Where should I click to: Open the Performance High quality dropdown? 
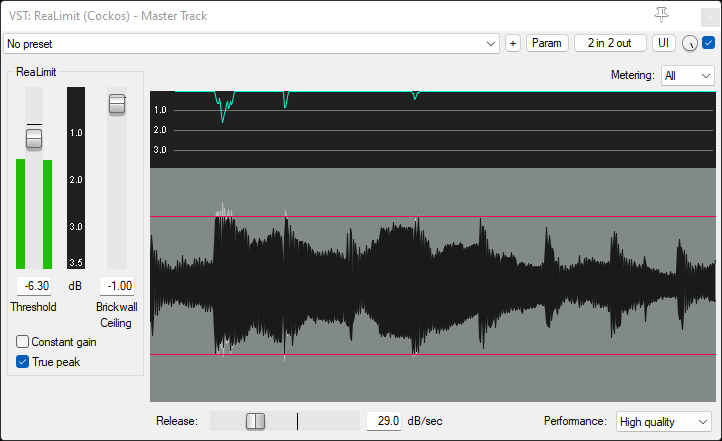(664, 422)
